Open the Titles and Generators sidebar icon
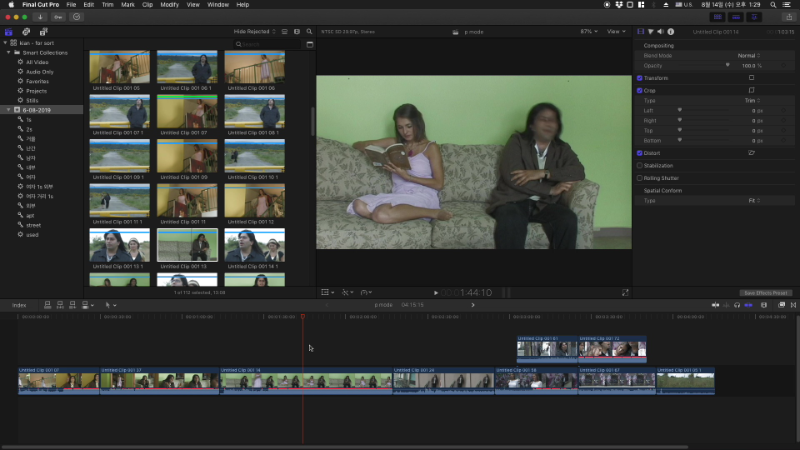This screenshot has width=800, height=450. tap(41, 31)
